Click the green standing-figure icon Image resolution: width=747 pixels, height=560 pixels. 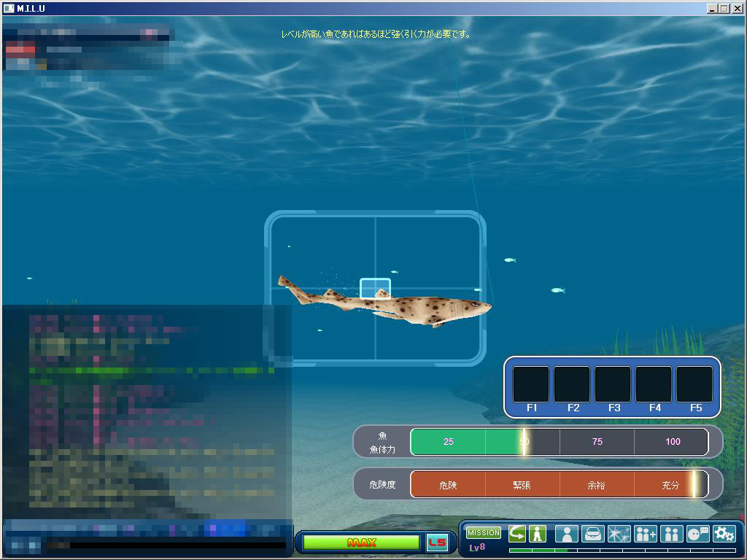tap(538, 534)
